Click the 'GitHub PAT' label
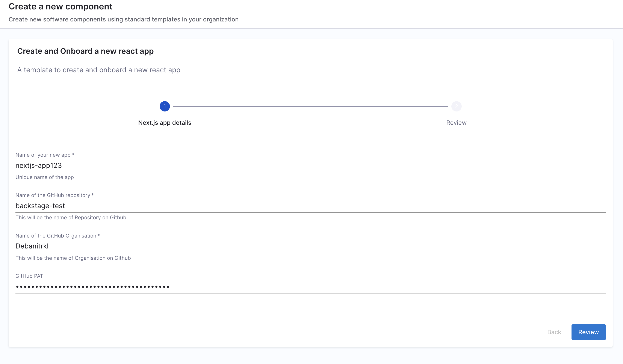 [29, 276]
